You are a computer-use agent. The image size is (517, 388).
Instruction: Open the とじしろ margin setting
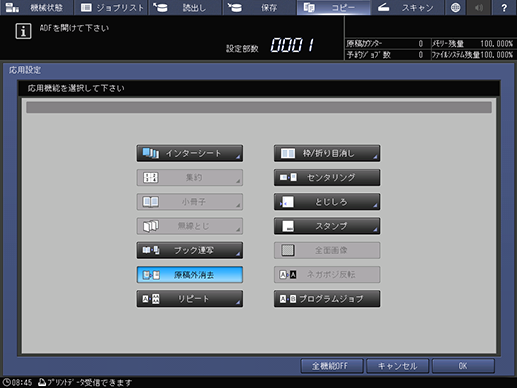[327, 202]
